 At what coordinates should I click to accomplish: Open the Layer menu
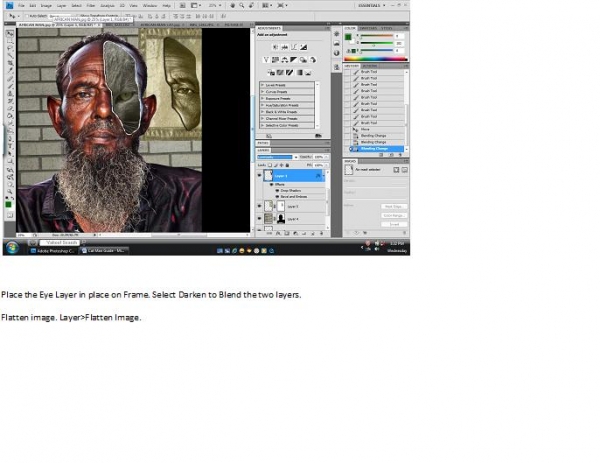(x=61, y=6)
